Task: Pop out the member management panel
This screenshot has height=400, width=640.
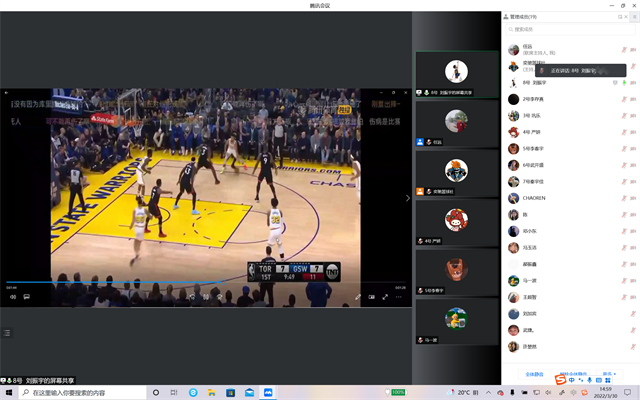Action: point(620,17)
